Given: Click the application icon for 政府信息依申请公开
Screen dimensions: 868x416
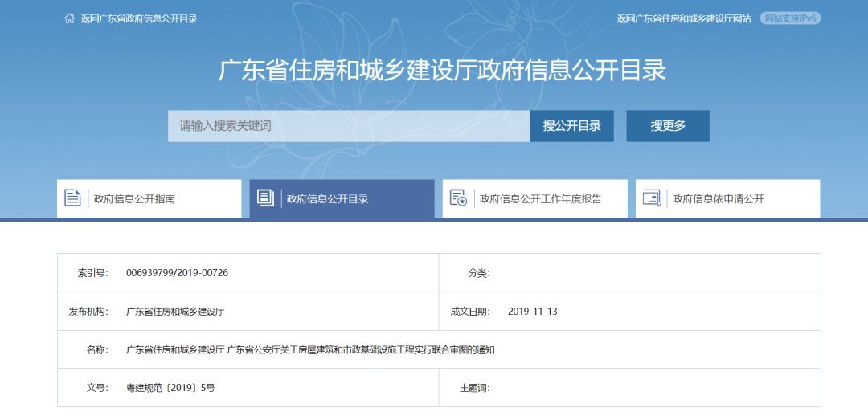Looking at the screenshot, I should point(652,198).
